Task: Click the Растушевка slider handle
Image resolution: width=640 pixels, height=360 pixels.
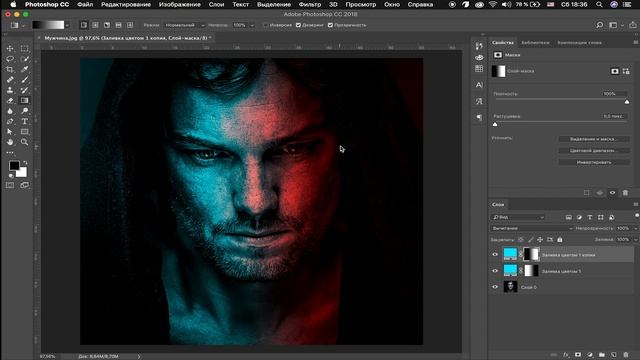Action: 495,124
